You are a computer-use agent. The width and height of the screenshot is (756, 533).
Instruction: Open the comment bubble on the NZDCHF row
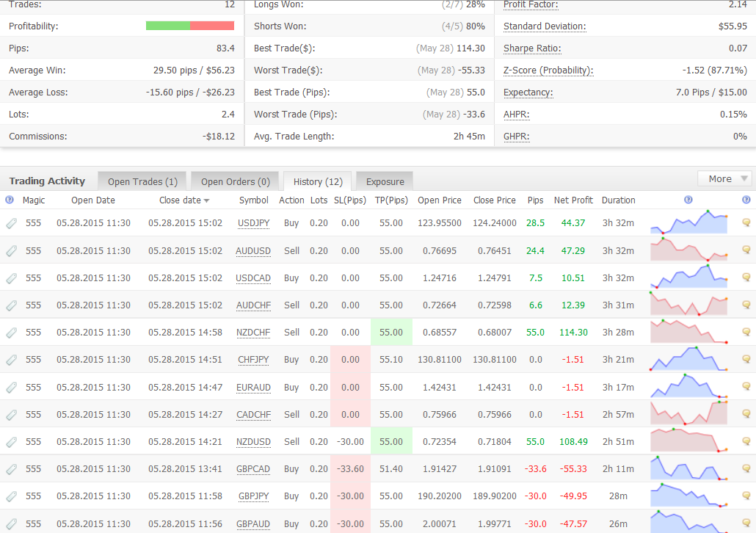point(746,332)
